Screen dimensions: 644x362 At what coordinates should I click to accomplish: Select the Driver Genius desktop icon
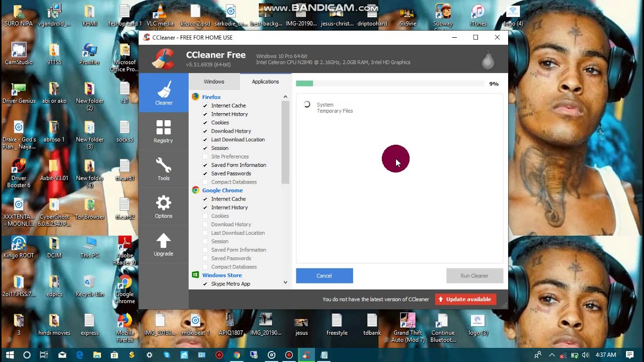point(19,93)
